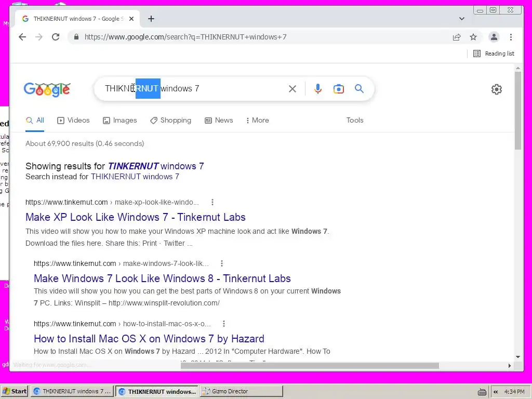Open the search Tools options
This screenshot has height=399, width=532.
tap(355, 121)
